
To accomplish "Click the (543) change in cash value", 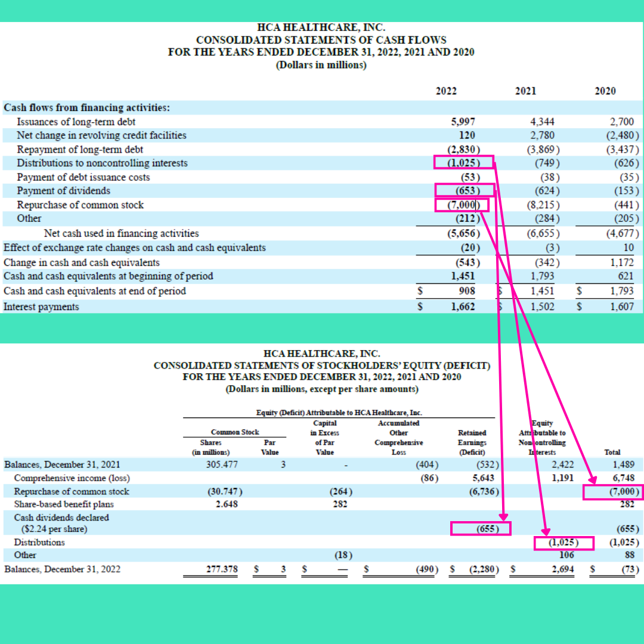I will (468, 262).
